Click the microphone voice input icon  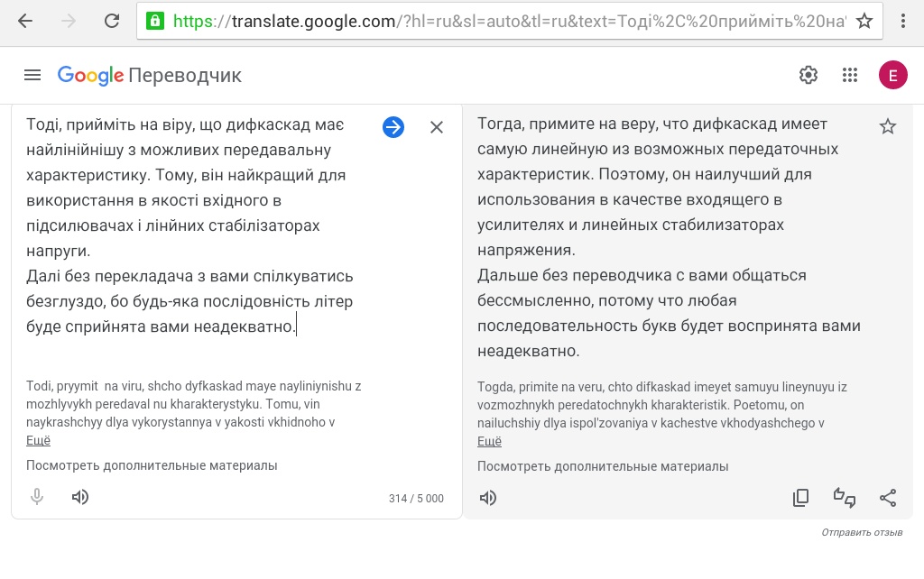pos(37,497)
